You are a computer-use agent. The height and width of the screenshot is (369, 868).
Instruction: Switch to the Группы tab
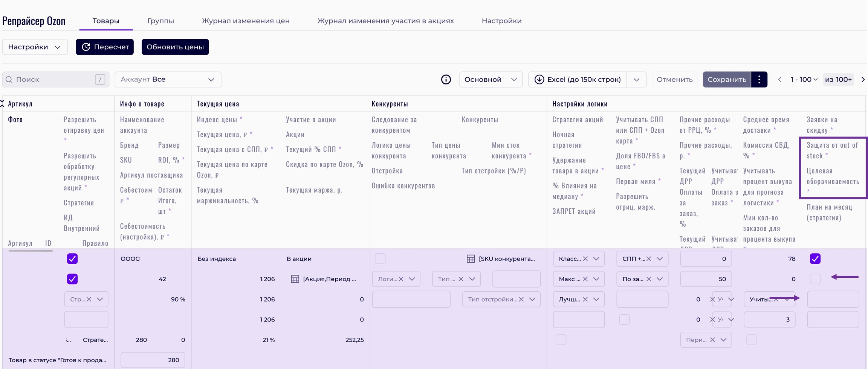point(160,21)
